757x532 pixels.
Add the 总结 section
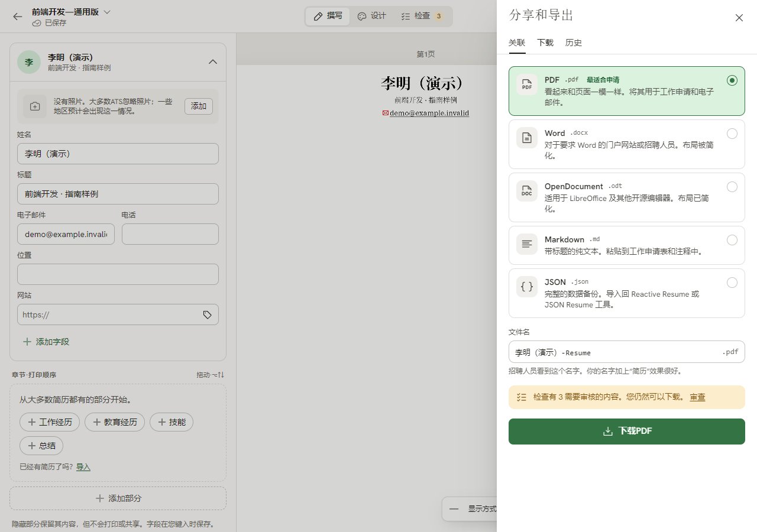click(41, 446)
